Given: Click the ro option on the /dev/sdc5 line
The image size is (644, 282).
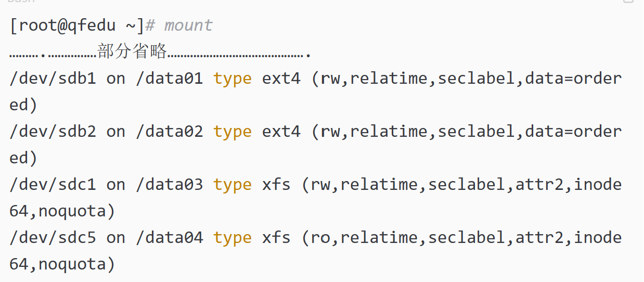Looking at the screenshot, I should (x=320, y=238).
